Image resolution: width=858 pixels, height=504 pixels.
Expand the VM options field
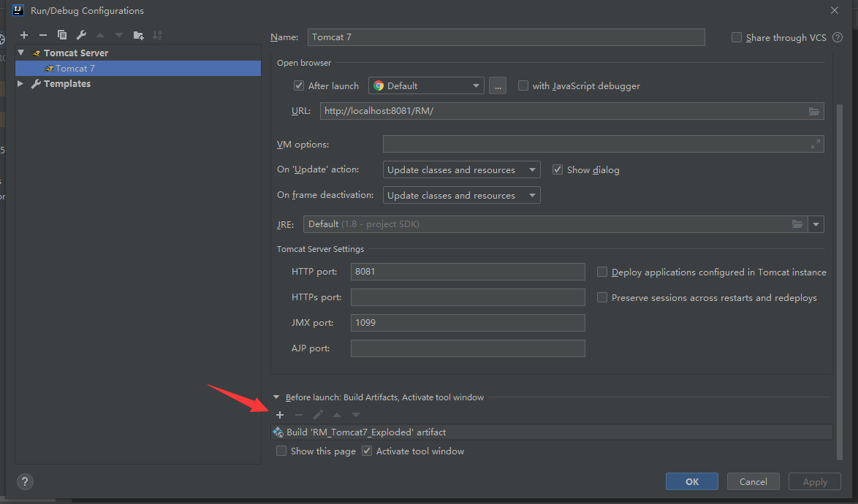pyautogui.click(x=816, y=144)
